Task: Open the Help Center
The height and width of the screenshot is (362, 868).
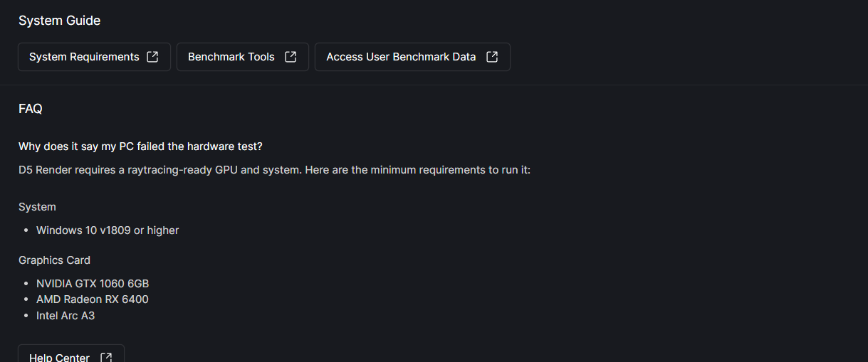Action: tap(60, 357)
